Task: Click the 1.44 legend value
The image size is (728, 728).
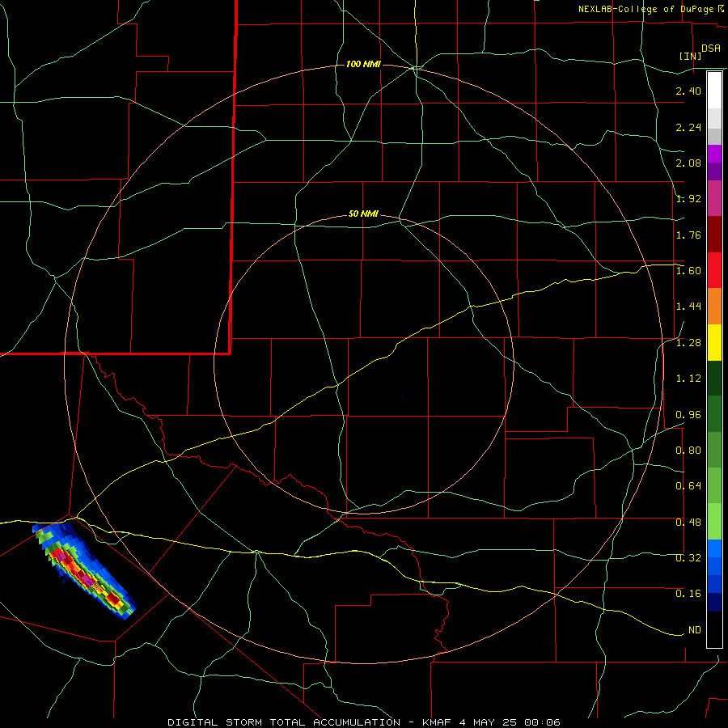Action: [688, 307]
